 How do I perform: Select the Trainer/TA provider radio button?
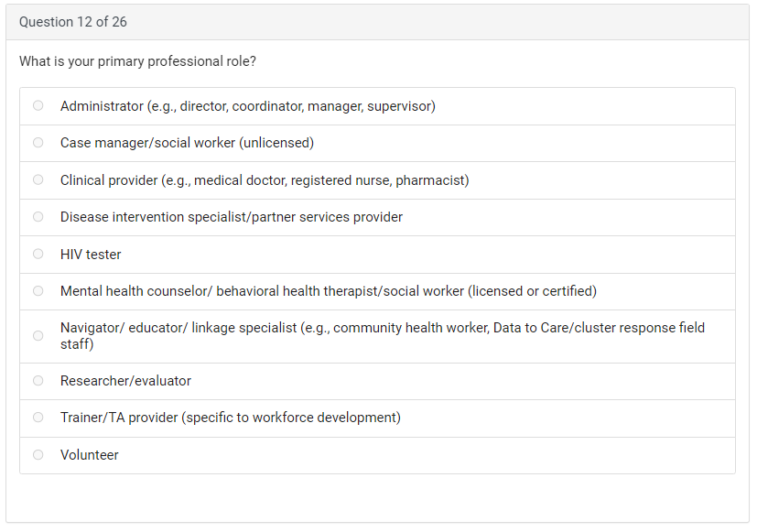[38, 418]
